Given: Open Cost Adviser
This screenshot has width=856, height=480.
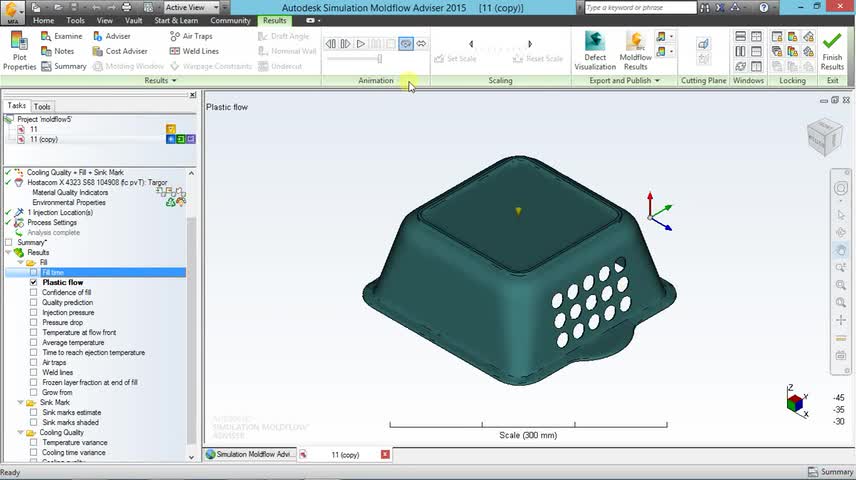Looking at the screenshot, I should (x=120, y=51).
